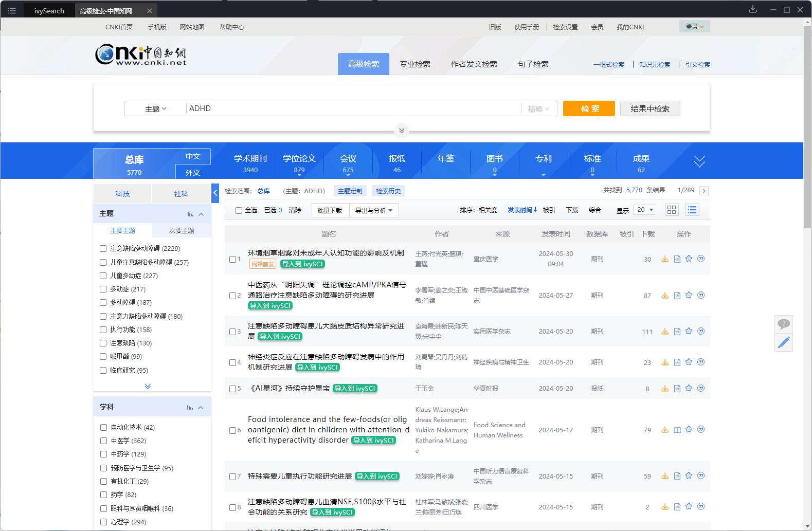The width and height of the screenshot is (812, 531).
Task: Open the 主题 search field dropdown
Action: click(155, 108)
